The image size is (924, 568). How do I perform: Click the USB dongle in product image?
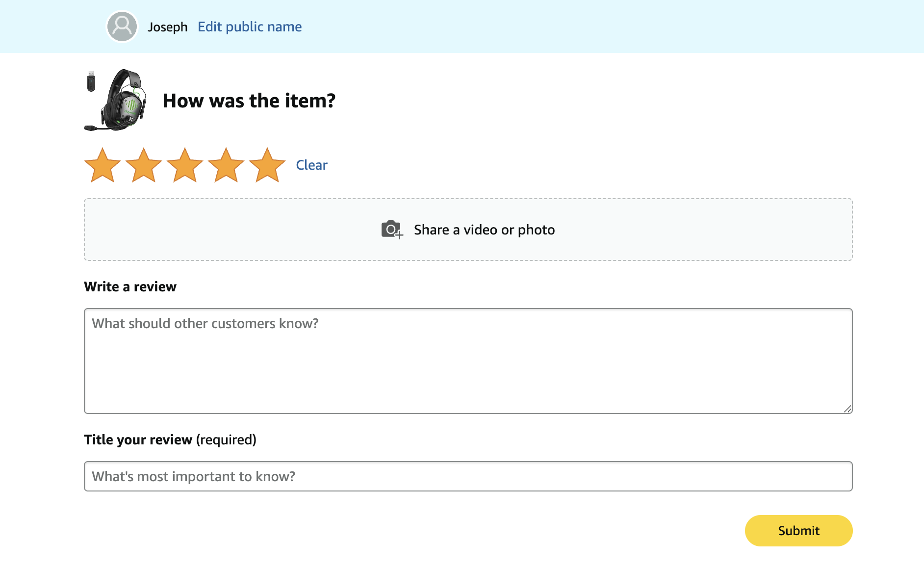click(91, 81)
